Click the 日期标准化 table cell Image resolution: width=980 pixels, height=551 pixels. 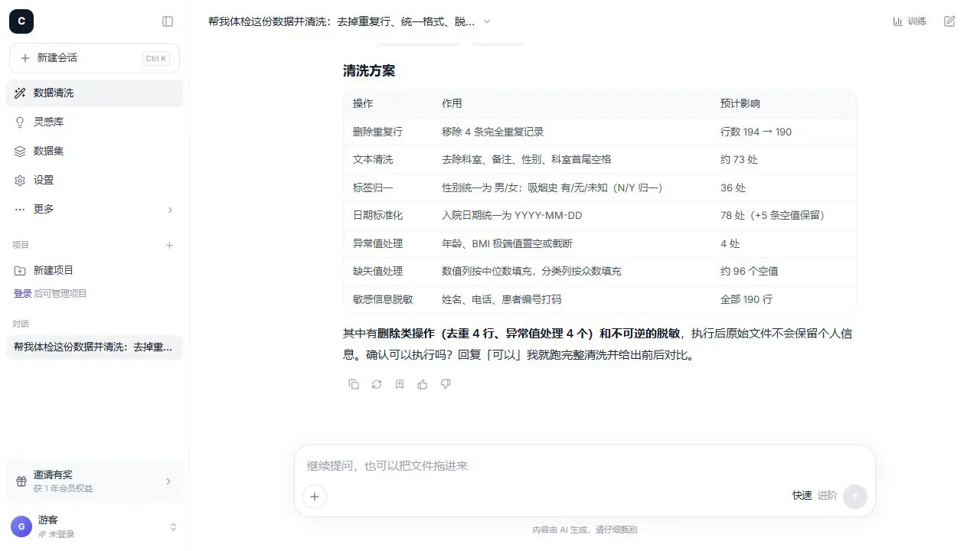pyautogui.click(x=388, y=216)
